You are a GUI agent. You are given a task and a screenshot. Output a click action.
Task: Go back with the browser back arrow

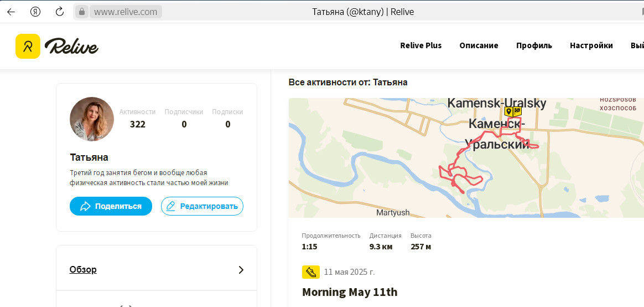pyautogui.click(x=11, y=12)
